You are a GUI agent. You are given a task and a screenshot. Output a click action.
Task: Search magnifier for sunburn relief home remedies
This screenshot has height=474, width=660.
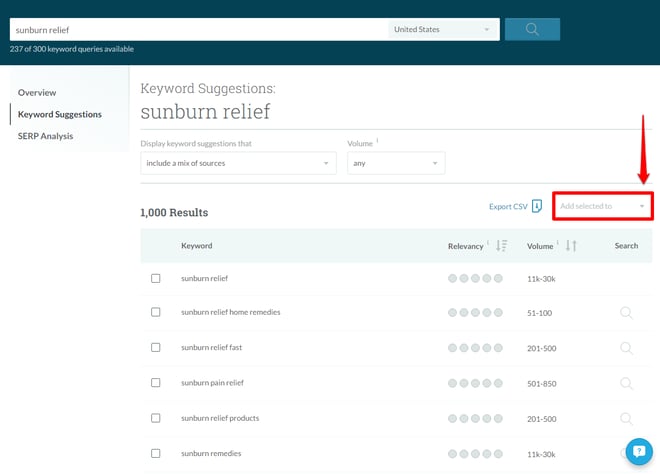(626, 313)
